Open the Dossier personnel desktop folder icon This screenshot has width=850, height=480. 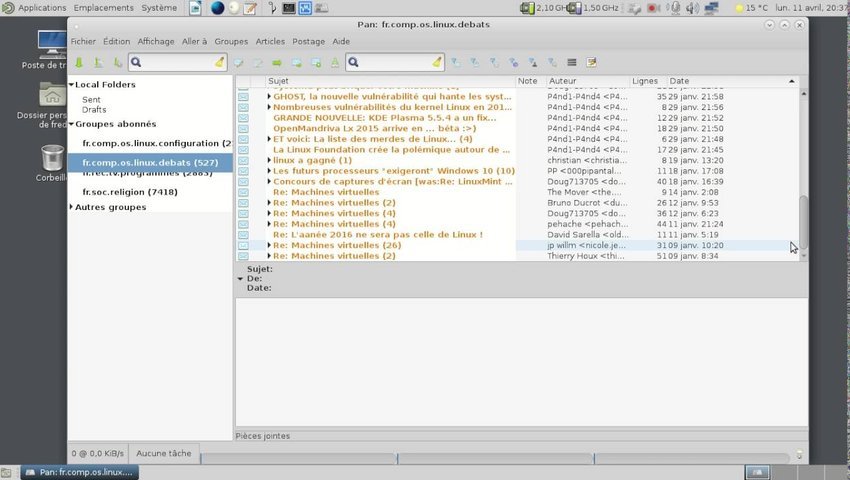(53, 94)
